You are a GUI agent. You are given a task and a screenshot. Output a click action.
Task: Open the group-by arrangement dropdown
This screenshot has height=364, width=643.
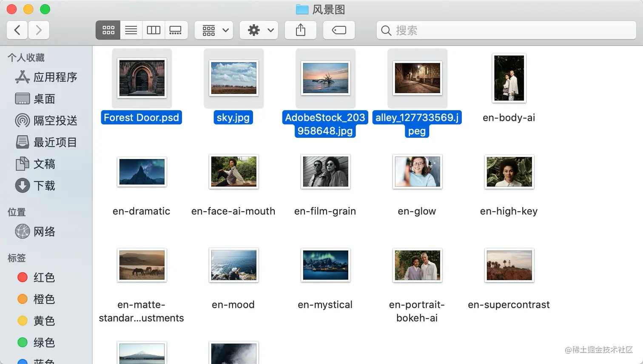(x=214, y=30)
